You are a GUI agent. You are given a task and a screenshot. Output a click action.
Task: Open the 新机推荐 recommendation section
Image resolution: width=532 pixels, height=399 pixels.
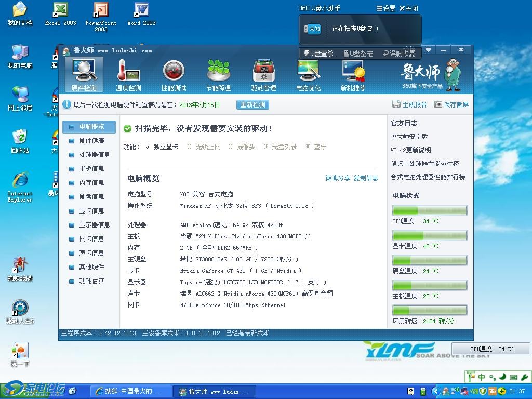353,75
